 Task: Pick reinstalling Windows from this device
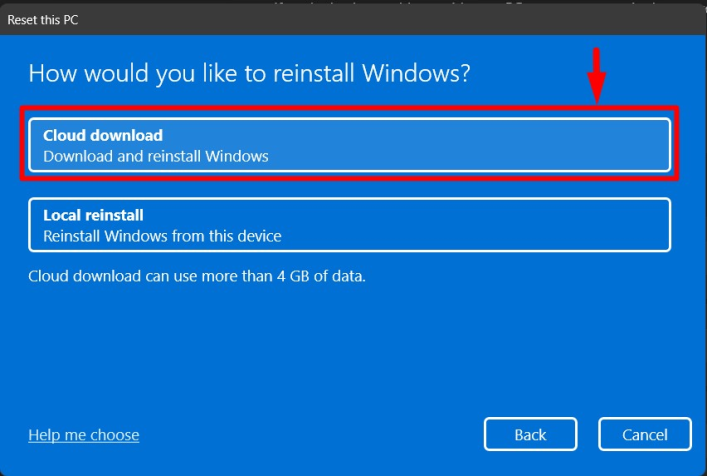tap(349, 225)
